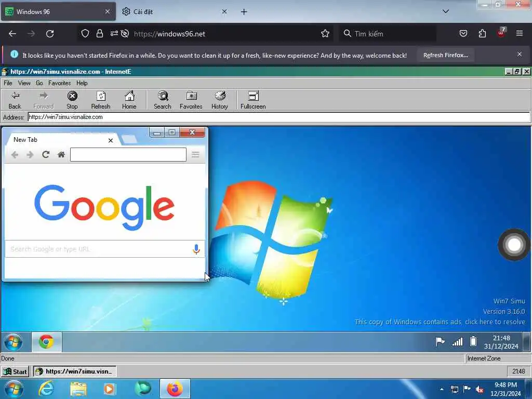This screenshot has width=532, height=399.
Task: Focus the Tìm kiếm search box
Action: 387,34
